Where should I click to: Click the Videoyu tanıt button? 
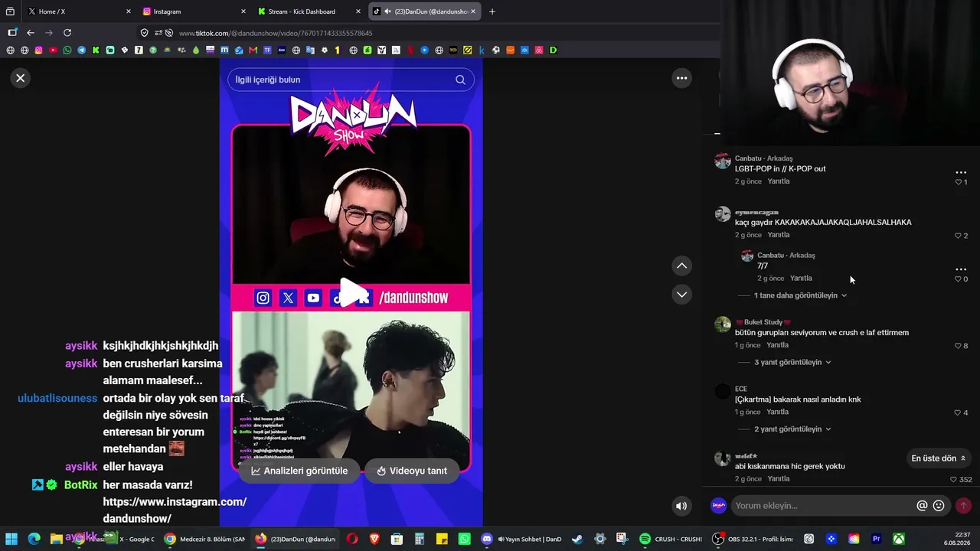(410, 471)
